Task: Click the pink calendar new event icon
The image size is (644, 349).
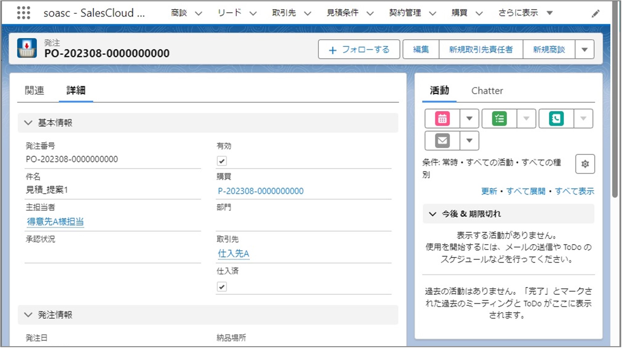Action: [442, 119]
